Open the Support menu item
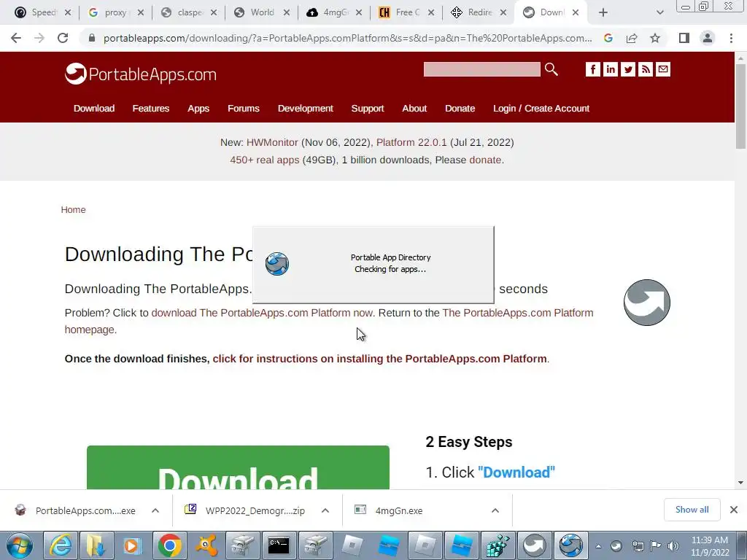This screenshot has width=747, height=560. 368,109
